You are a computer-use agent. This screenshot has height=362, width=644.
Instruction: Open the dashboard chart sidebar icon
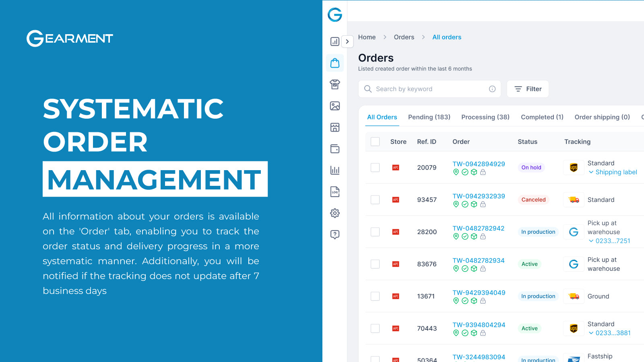(x=334, y=41)
